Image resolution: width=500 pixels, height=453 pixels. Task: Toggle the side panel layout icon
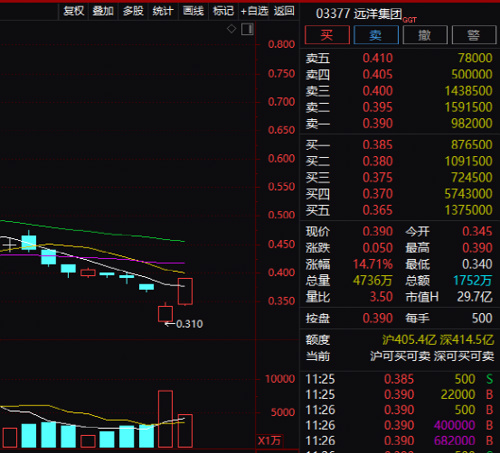click(x=247, y=29)
